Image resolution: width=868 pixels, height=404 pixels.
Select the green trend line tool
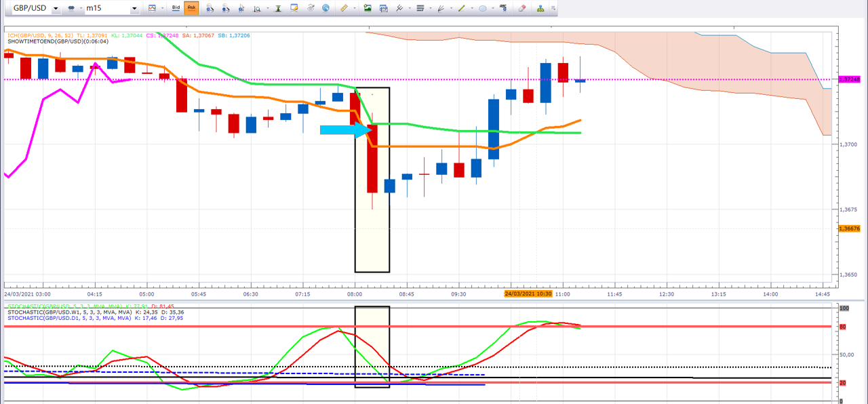click(461, 8)
